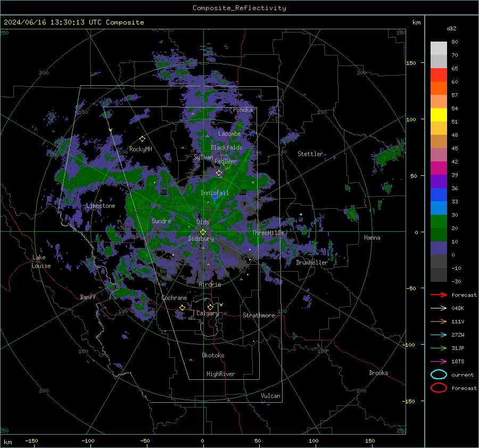Click the bright green 20-30 dBZ swatch
The image size is (479, 448).
tap(439, 222)
